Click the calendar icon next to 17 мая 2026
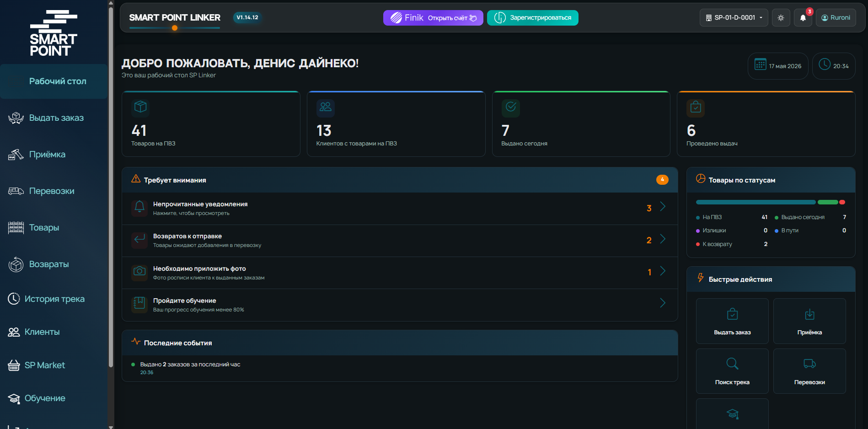 click(x=760, y=64)
